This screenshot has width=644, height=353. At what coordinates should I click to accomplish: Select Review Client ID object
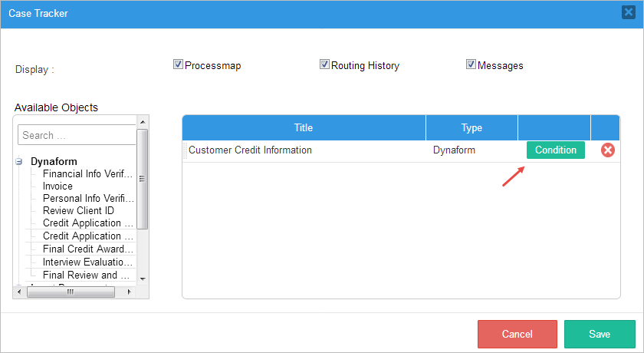coord(78,211)
